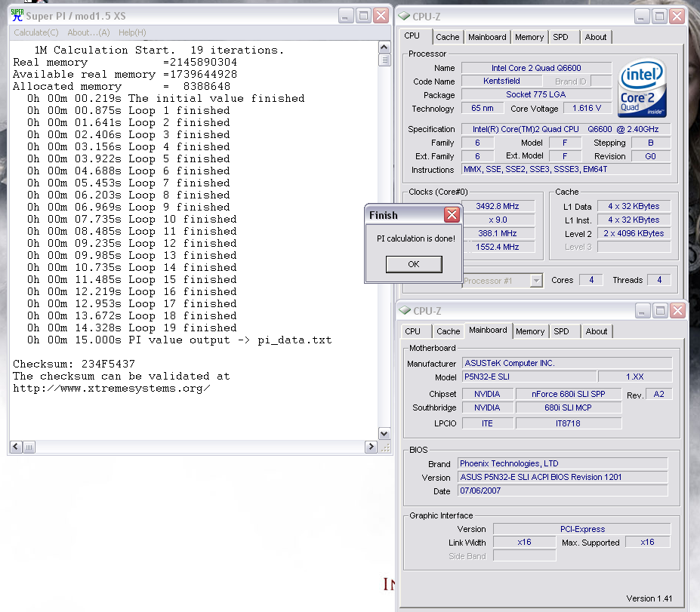Image resolution: width=700 pixels, height=612 pixels.
Task: Click the Intel Core 2 Quad Q6600 name field
Action: [x=536, y=68]
